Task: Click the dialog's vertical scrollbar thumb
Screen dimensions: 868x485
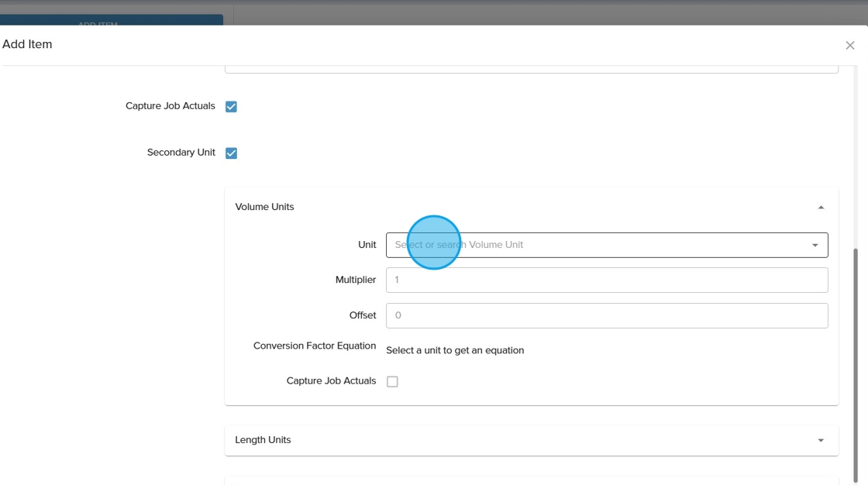Action: (856, 364)
